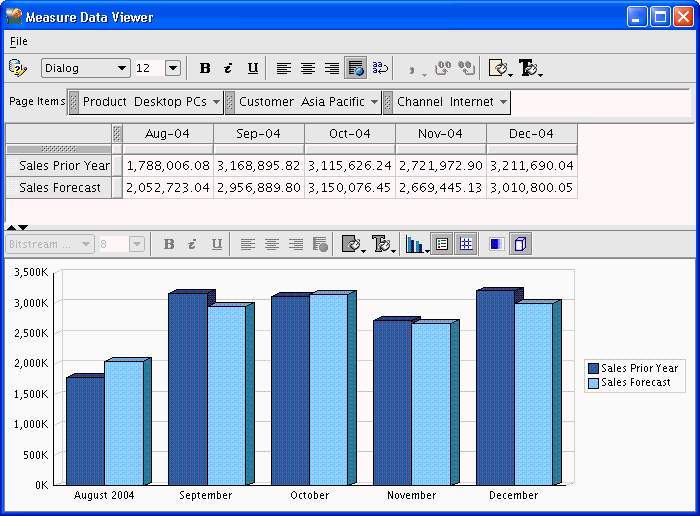Apply underline in the table toolbar

253,68
